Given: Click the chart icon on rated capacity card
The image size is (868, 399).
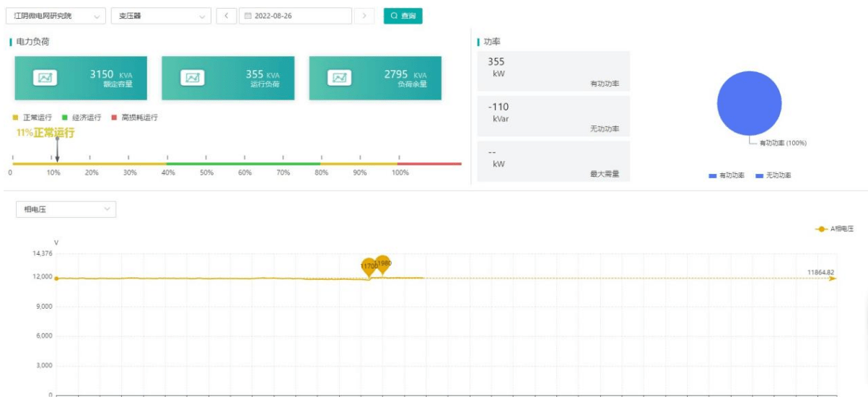Looking at the screenshot, I should [45, 78].
